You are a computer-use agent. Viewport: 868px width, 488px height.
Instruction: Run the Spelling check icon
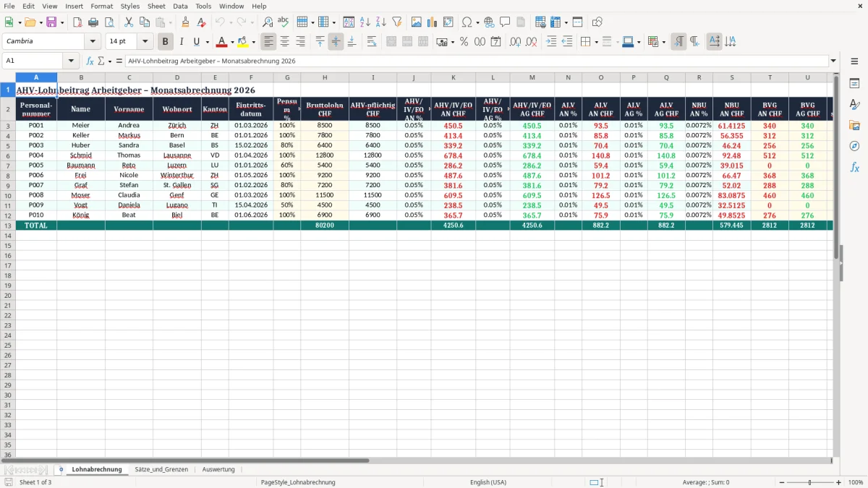(x=284, y=22)
